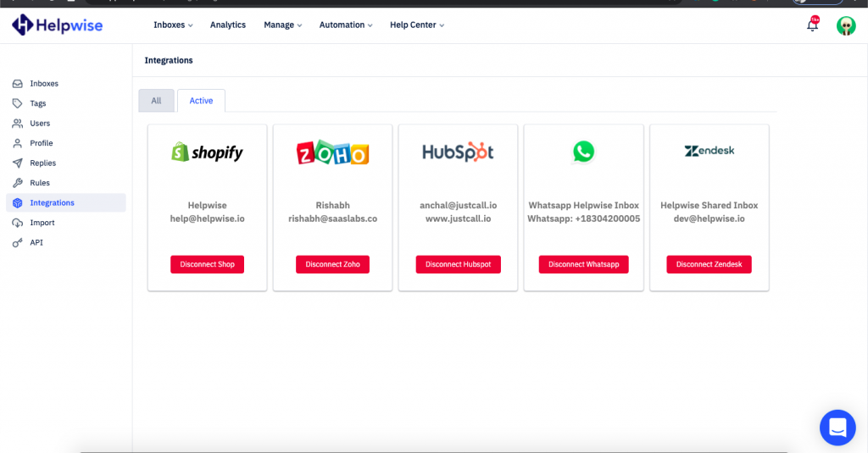The image size is (868, 453).
Task: Click Whatsapp: +18304200005 text
Action: pos(583,218)
